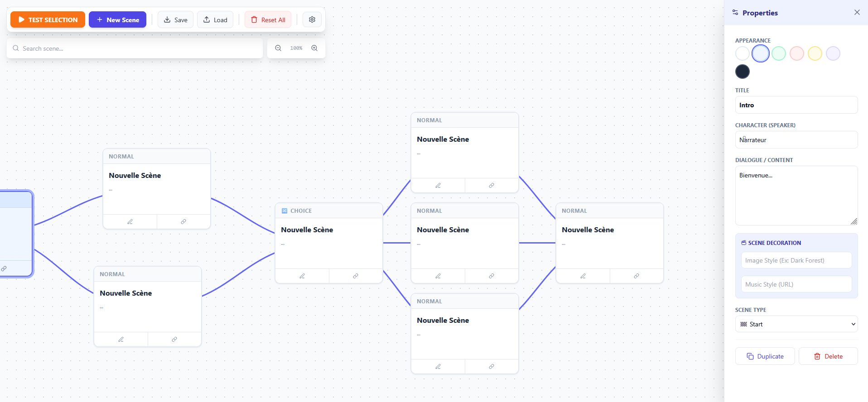The width and height of the screenshot is (868, 402).
Task: Click the TEST SELECTION button
Action: point(48,19)
